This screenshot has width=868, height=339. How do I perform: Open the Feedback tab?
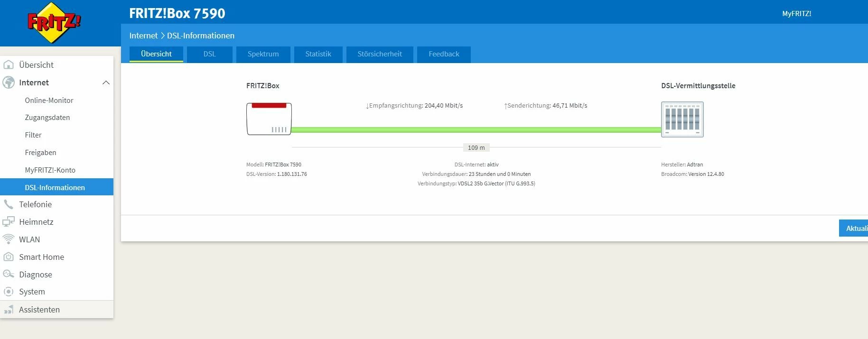click(444, 54)
